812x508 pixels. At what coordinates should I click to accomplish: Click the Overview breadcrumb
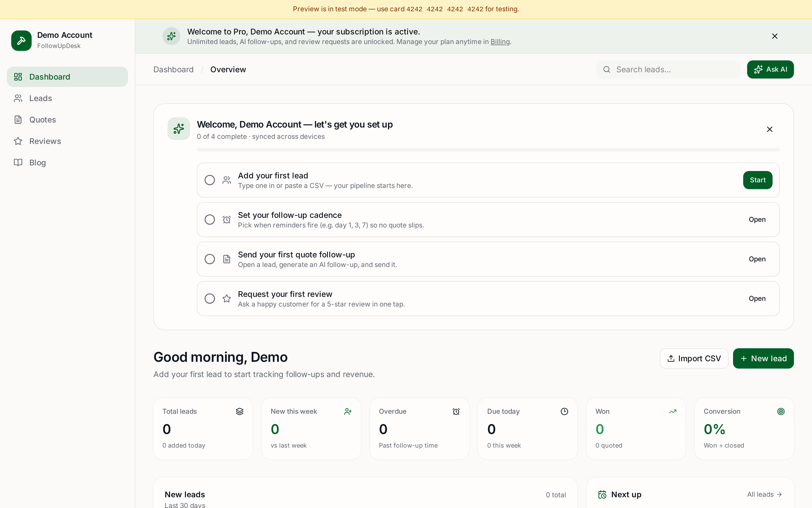pyautogui.click(x=228, y=69)
